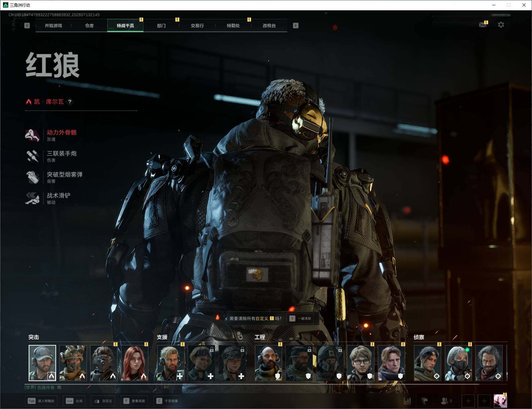Open the statistics bar chart icon
This screenshot has width=532, height=409.
pos(407,401)
